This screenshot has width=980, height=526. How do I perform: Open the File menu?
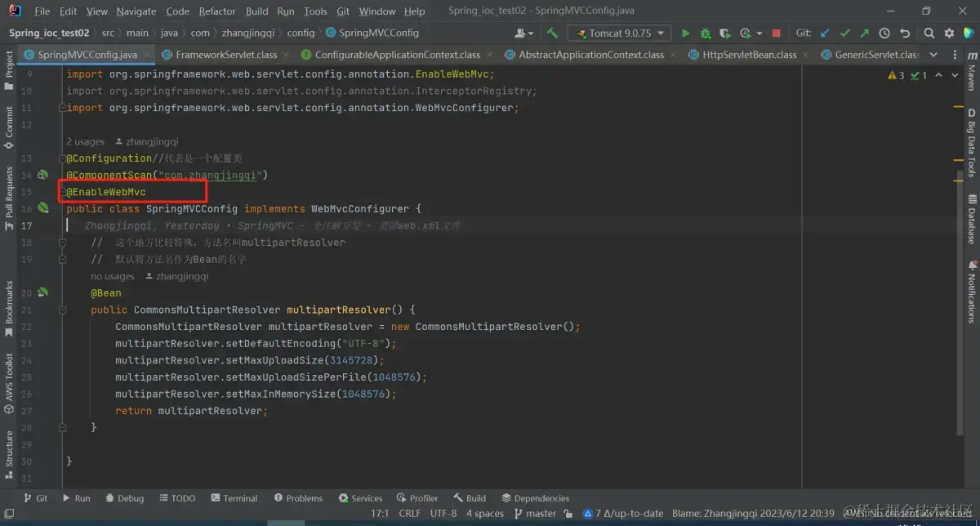coord(42,11)
